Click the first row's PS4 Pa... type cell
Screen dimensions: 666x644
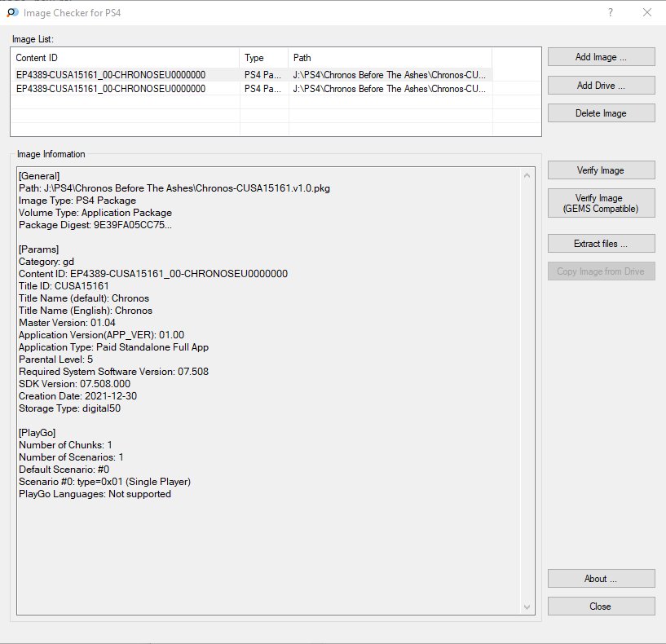click(x=263, y=75)
